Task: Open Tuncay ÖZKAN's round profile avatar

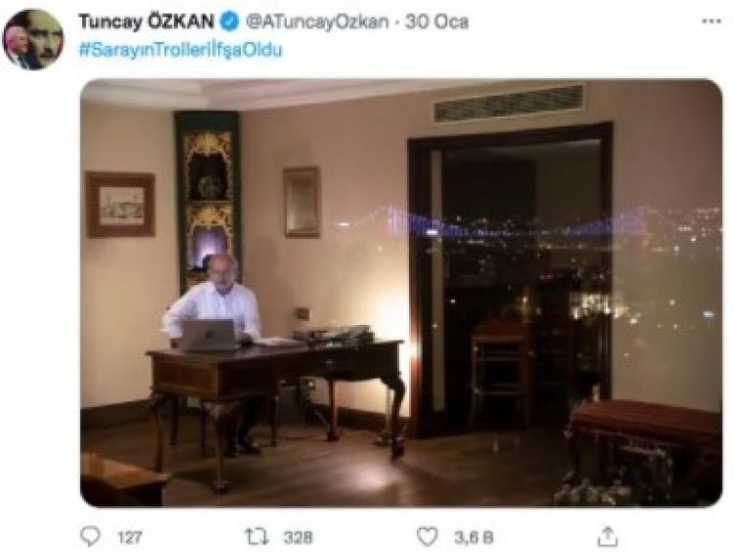Action: coord(32,39)
